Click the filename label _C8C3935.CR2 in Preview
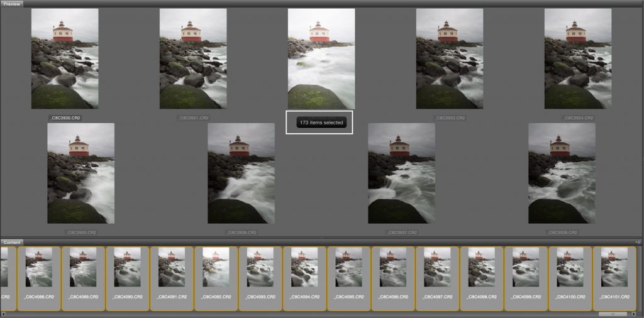Screen dimensions: 644x318 (x=81, y=233)
